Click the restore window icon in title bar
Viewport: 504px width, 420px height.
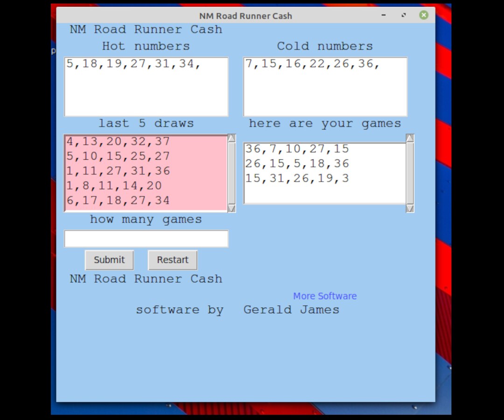[x=403, y=15]
